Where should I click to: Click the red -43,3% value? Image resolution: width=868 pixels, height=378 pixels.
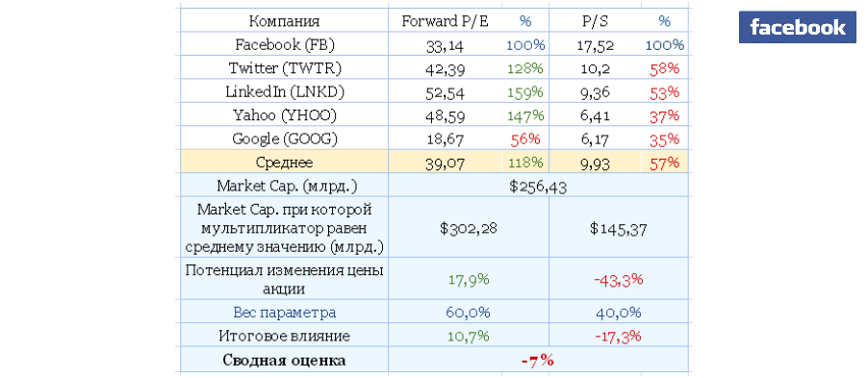tap(619, 280)
